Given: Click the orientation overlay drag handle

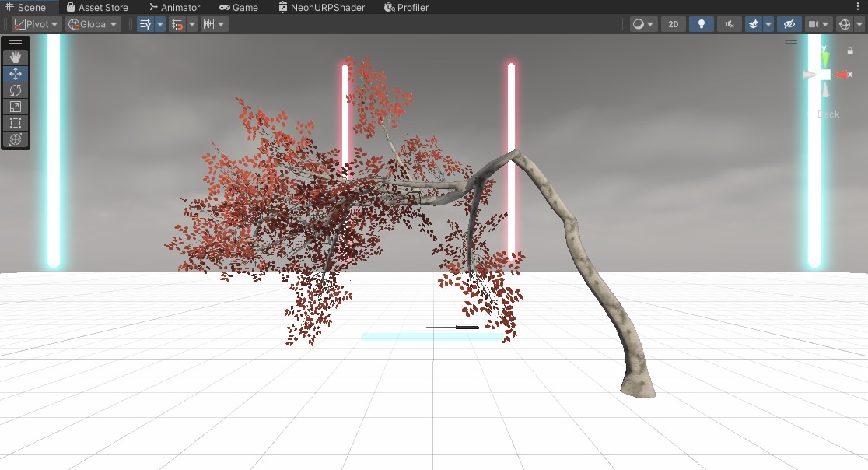Looking at the screenshot, I should pyautogui.click(x=791, y=41).
